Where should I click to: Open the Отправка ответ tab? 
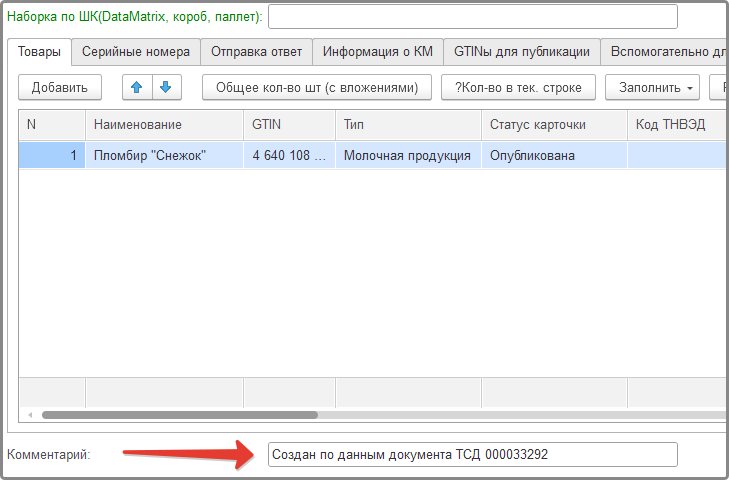(x=257, y=52)
